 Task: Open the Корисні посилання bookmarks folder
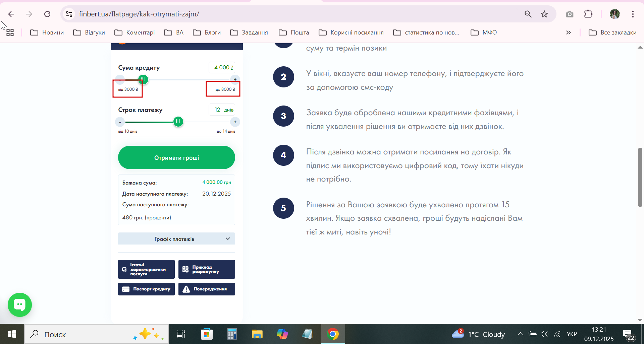(x=351, y=32)
